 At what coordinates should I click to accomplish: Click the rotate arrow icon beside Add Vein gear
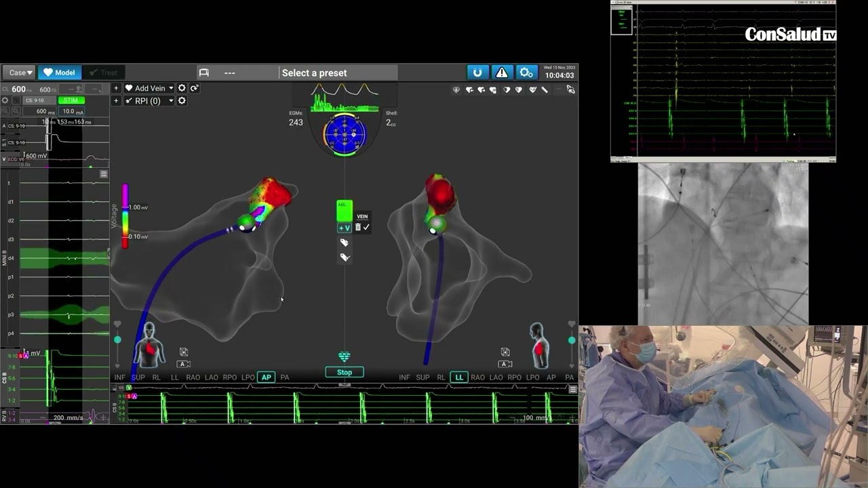pyautogui.click(x=195, y=88)
